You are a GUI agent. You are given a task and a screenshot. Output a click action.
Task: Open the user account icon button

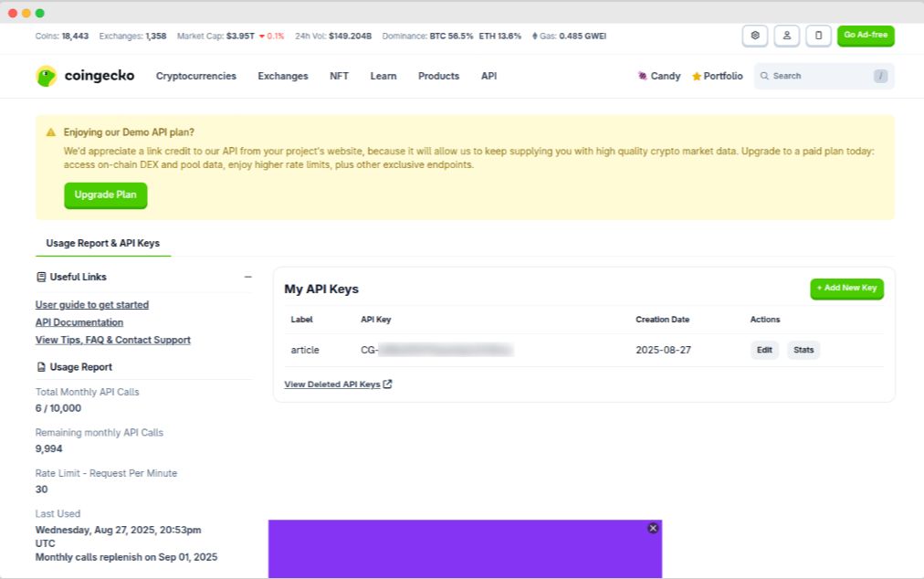(x=787, y=36)
